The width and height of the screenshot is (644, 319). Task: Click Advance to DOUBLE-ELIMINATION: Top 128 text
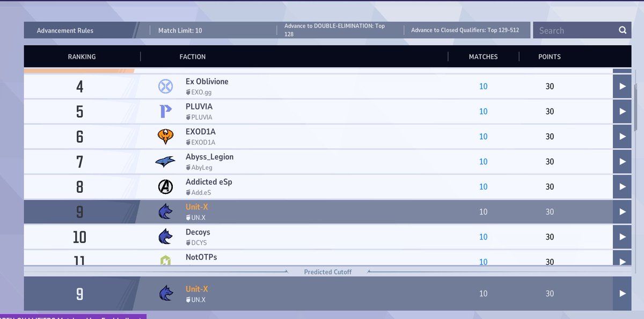pyautogui.click(x=334, y=30)
